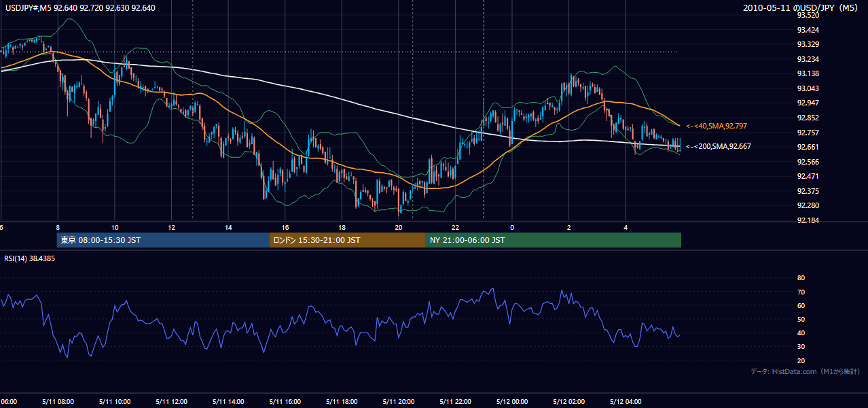Click price axis value 92.661

(808, 147)
